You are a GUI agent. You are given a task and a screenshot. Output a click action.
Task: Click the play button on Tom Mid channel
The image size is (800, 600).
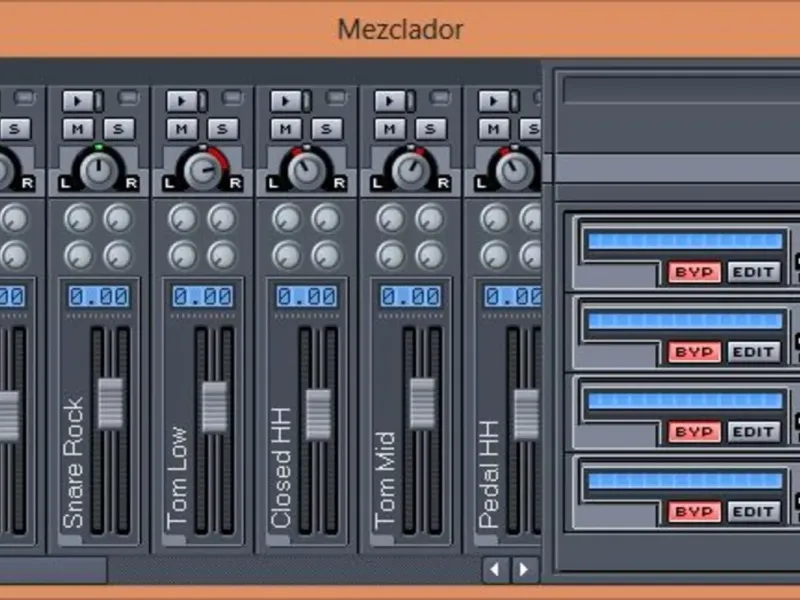[x=390, y=101]
